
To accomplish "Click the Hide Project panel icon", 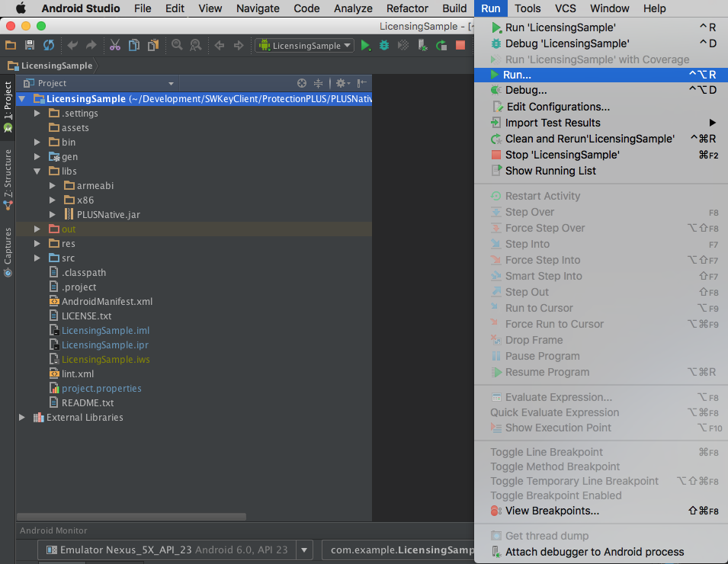I will click(361, 83).
